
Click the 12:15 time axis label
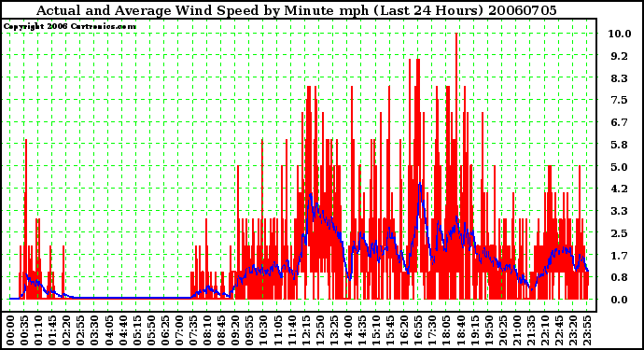pos(305,330)
